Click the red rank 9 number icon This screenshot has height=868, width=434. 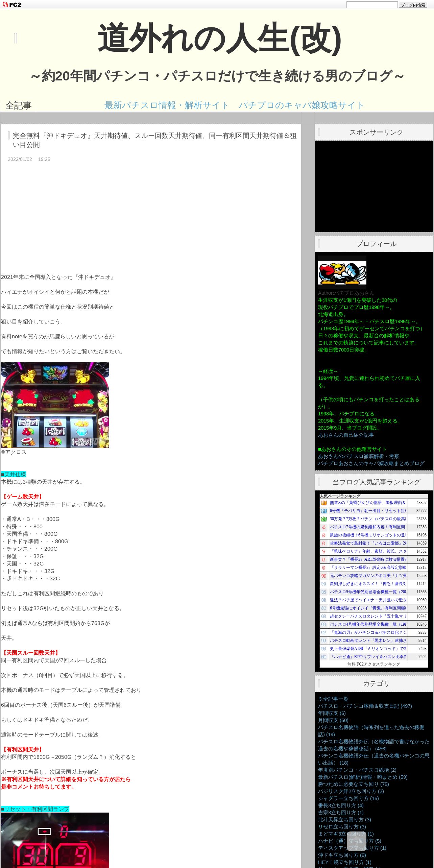coord(323,568)
